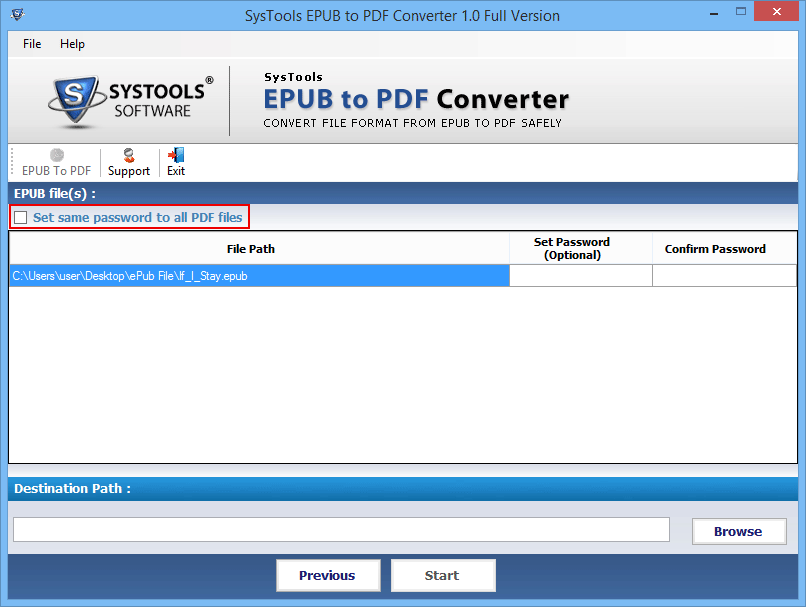Click the File Path column header

click(260, 249)
